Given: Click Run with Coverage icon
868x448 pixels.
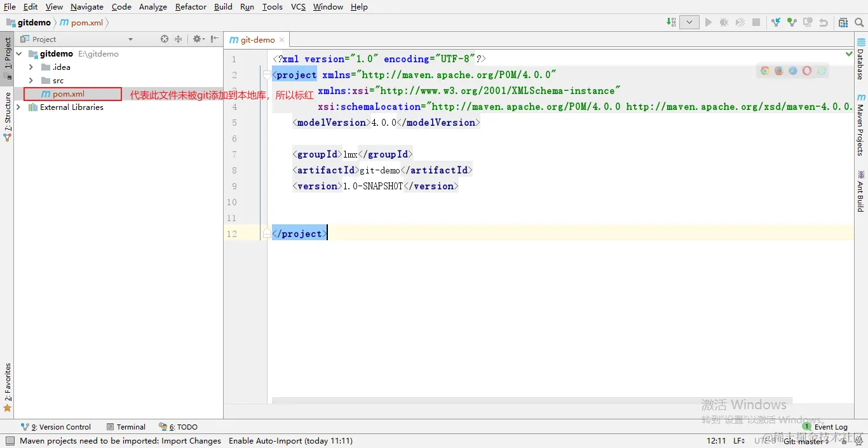Looking at the screenshot, I should tap(740, 22).
